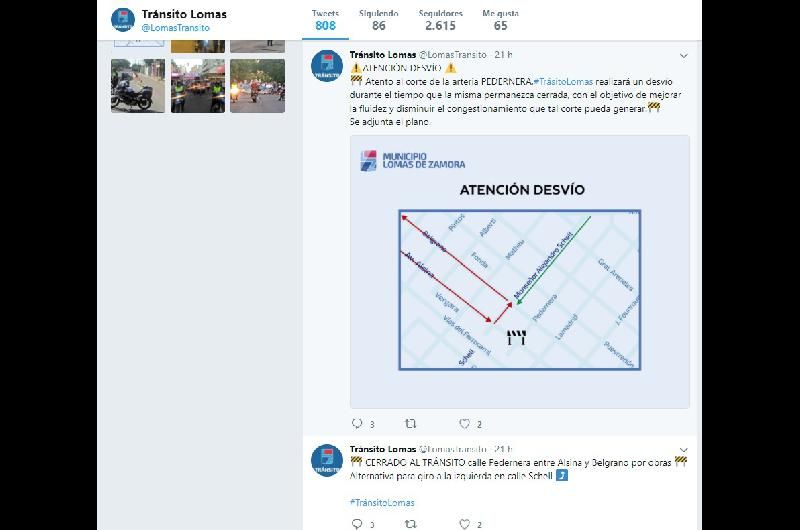The height and width of the screenshot is (530, 800).
Task: Open the police motorcycle photo thumbnail
Action: coord(137,86)
